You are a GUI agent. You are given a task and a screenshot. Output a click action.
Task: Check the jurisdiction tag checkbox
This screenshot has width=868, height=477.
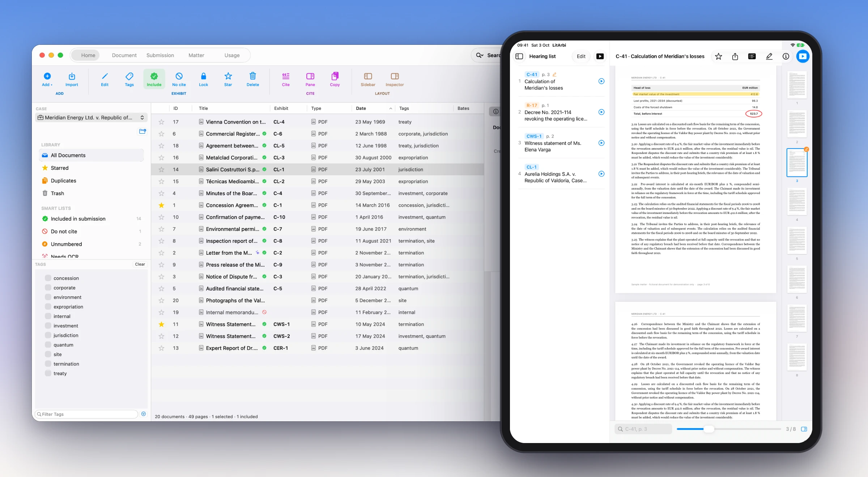pos(48,335)
